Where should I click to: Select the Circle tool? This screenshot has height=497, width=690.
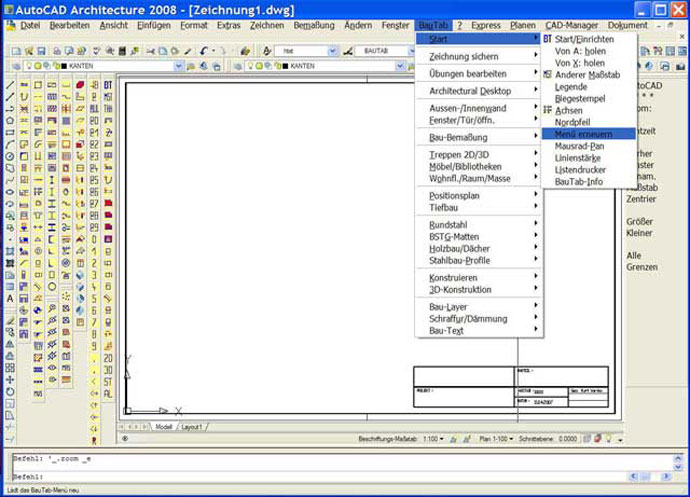tap(10, 156)
